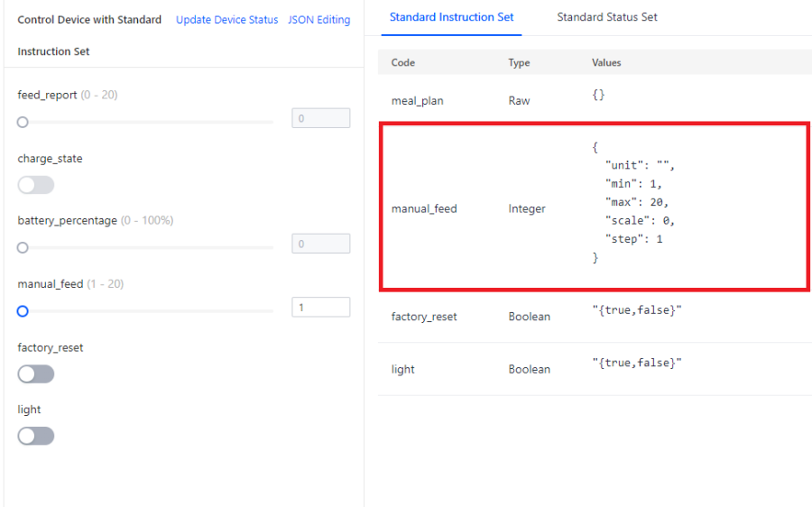
Task: Click the manual_feed slider handle
Action: coord(23,311)
